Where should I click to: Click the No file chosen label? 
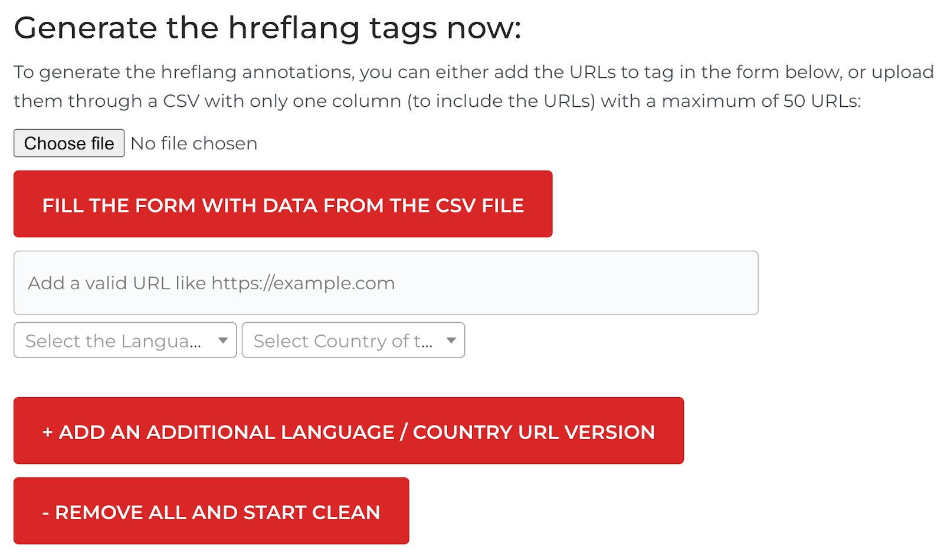pos(194,143)
